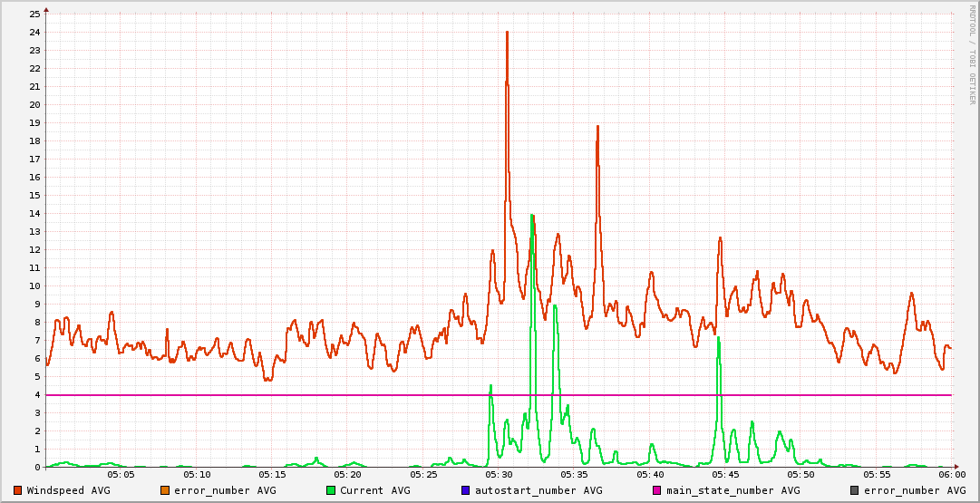
Task: Click the red arrow atop the y-axis
Action: (46, 9)
